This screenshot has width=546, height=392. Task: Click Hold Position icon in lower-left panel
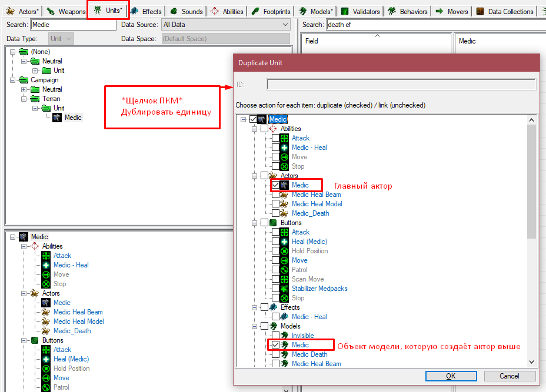(46, 368)
